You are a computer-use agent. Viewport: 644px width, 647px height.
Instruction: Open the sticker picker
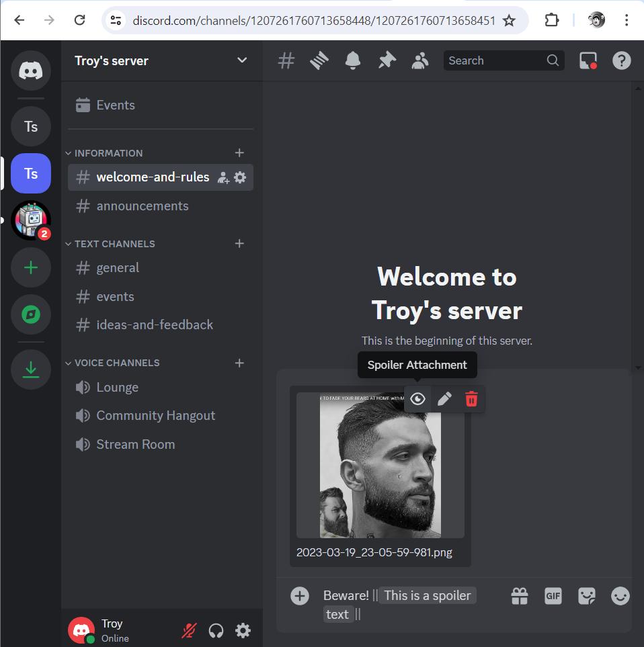(x=587, y=596)
